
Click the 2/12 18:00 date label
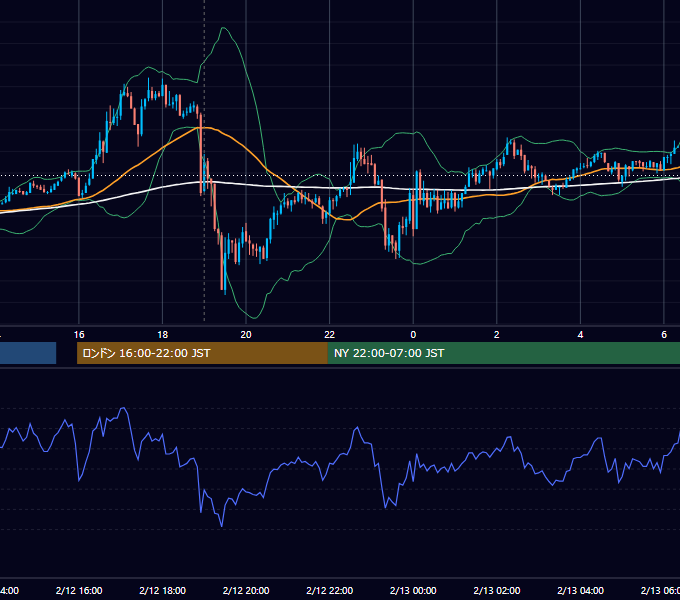[x=163, y=590]
